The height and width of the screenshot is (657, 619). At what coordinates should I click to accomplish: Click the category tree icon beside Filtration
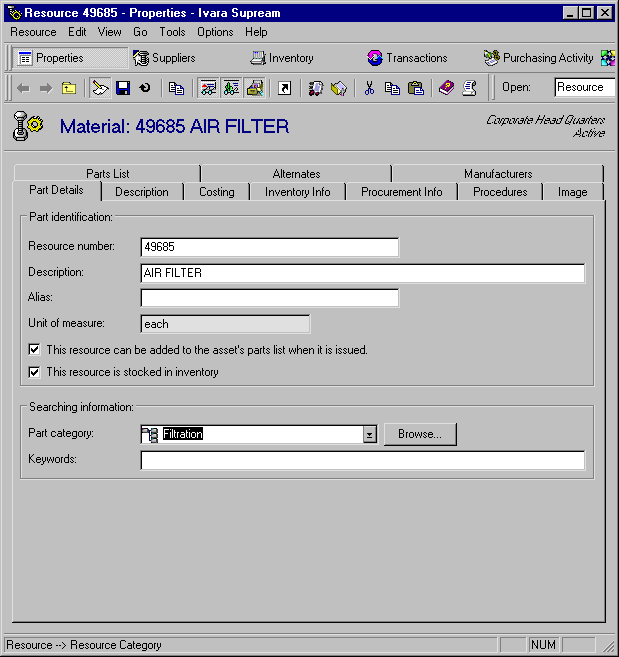click(x=150, y=435)
